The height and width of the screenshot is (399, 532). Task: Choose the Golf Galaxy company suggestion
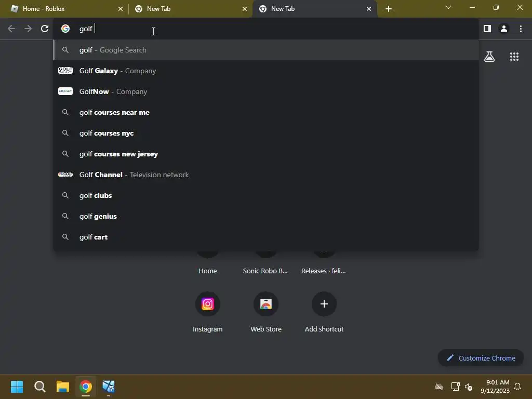click(x=266, y=71)
